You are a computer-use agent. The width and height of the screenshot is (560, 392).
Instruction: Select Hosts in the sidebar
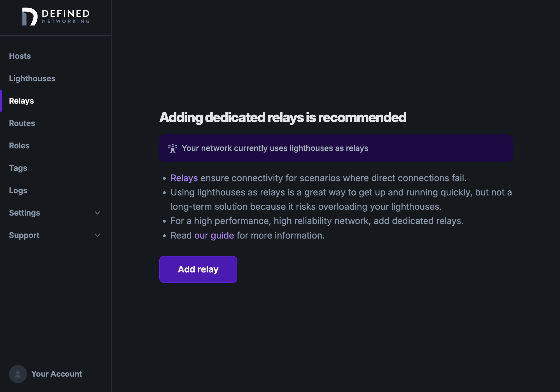click(20, 56)
